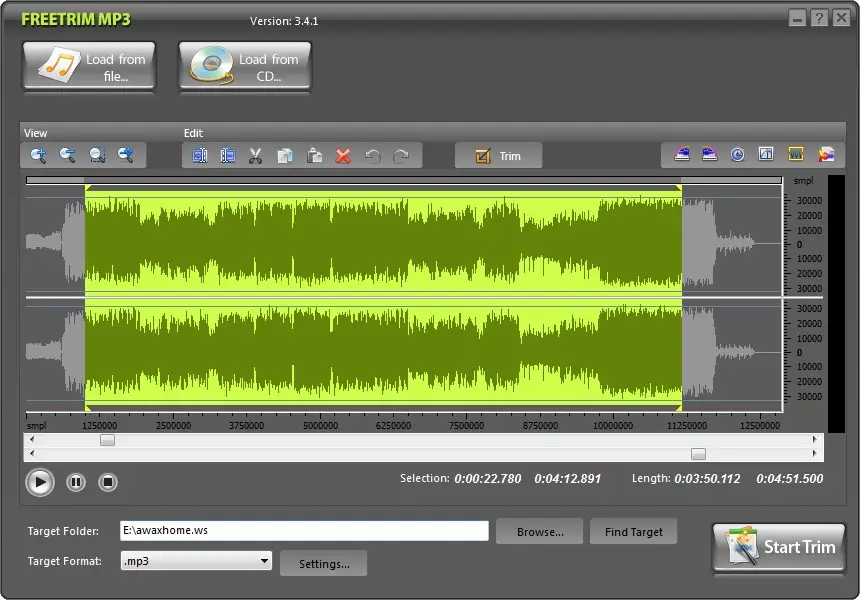This screenshot has width=860, height=600.
Task: Click the Start Trim button
Action: (779, 547)
